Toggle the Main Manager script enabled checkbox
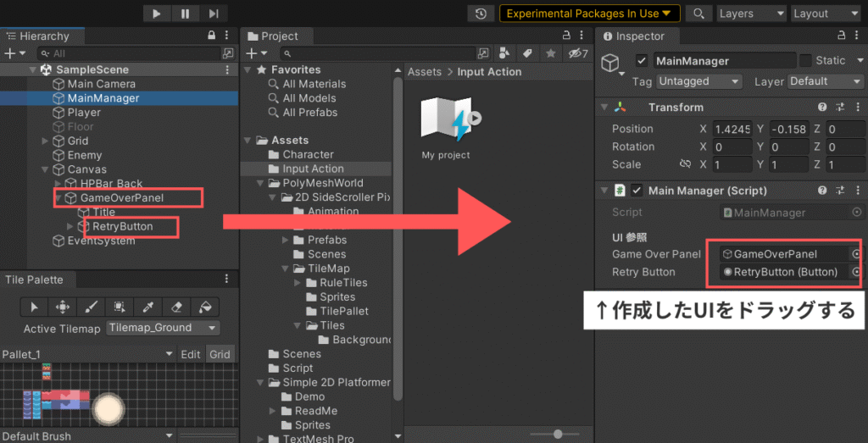 point(637,191)
